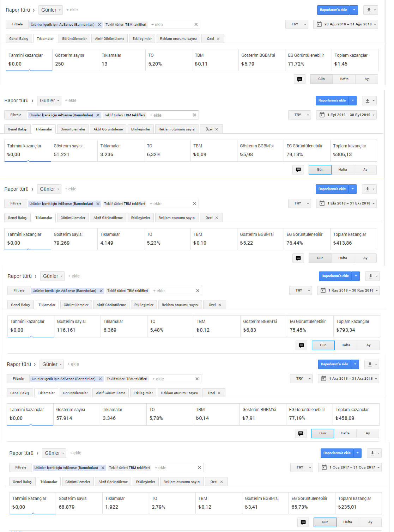The width and height of the screenshot is (394, 532).
Task: Remove the AdSense filter chip in November report
Action: 101,291
